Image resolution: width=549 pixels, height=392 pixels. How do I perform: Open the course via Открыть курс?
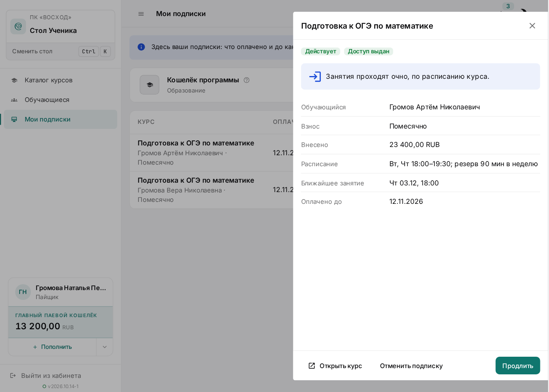(x=335, y=366)
